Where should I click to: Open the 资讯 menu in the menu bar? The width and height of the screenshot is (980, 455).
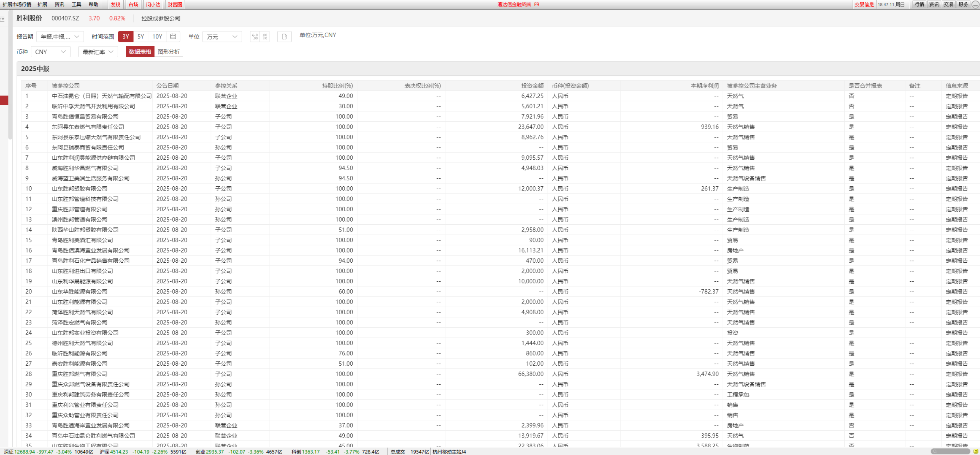(x=59, y=4)
